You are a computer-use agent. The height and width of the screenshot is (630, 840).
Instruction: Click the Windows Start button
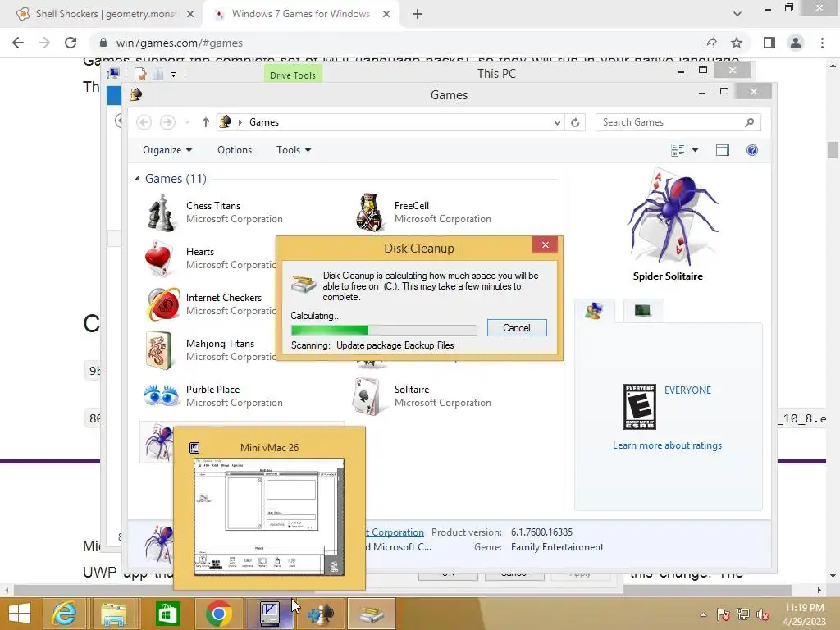click(20, 614)
